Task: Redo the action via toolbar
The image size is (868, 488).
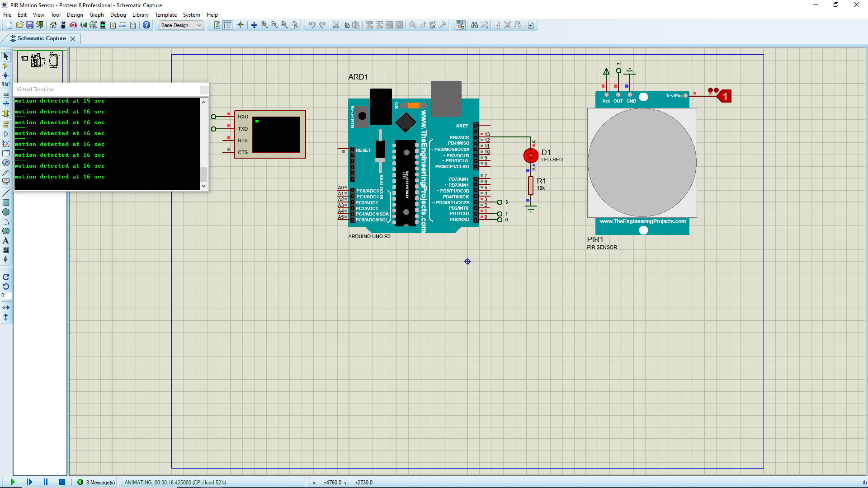Action: point(322,25)
